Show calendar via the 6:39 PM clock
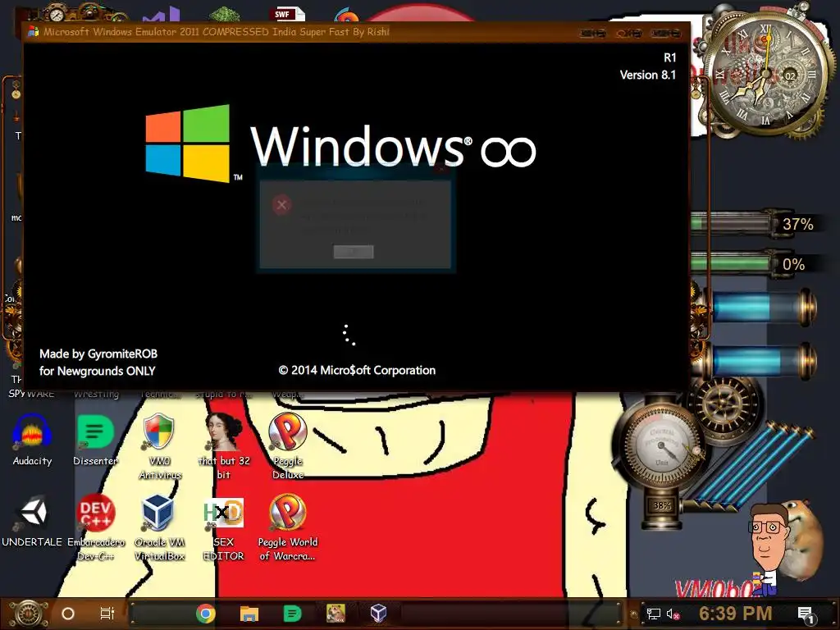 click(x=736, y=614)
